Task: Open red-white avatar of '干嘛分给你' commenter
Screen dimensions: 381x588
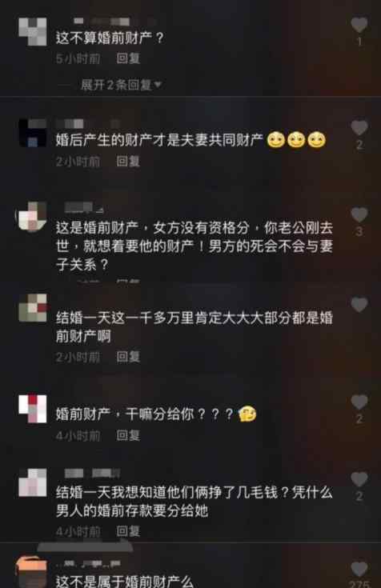Action: (x=33, y=408)
